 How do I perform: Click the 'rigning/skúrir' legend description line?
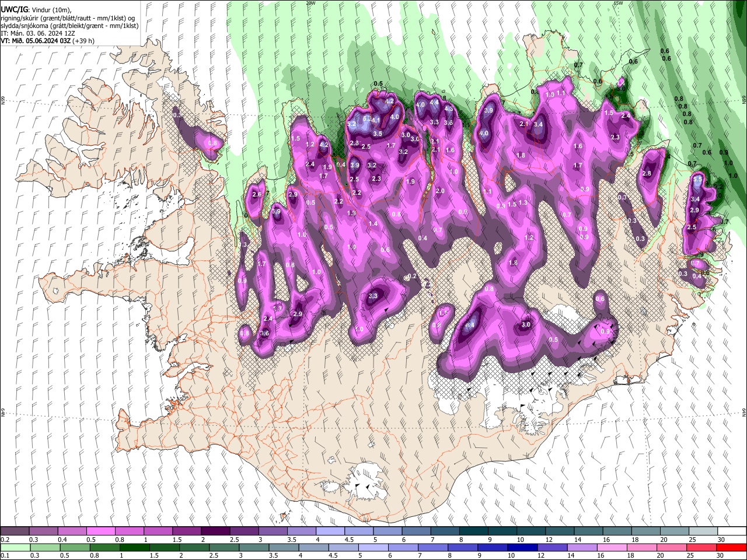pos(68,18)
